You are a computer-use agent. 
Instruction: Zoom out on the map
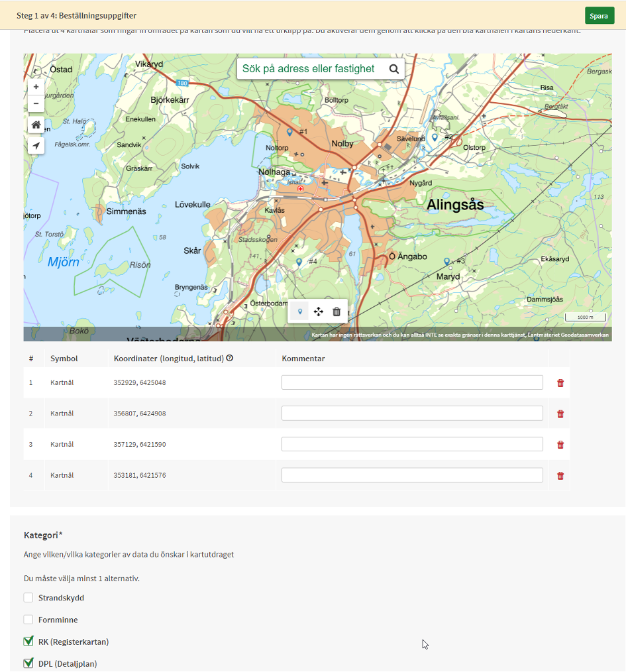click(36, 103)
